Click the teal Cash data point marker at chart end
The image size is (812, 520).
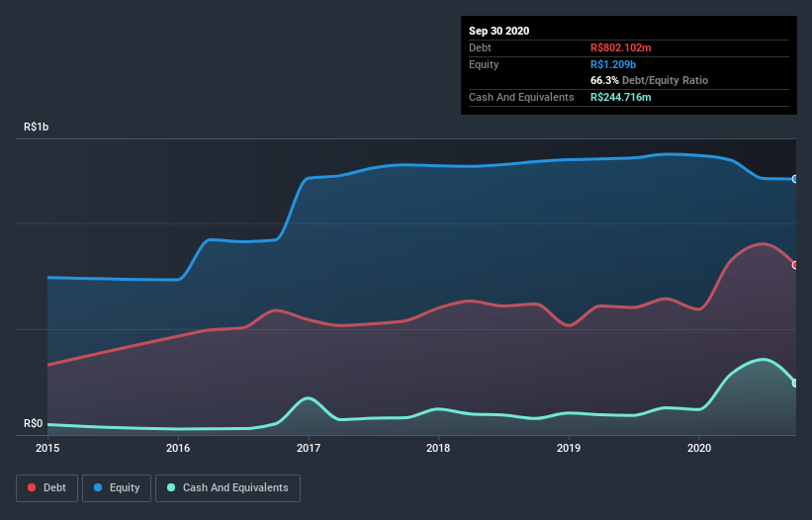(x=795, y=384)
